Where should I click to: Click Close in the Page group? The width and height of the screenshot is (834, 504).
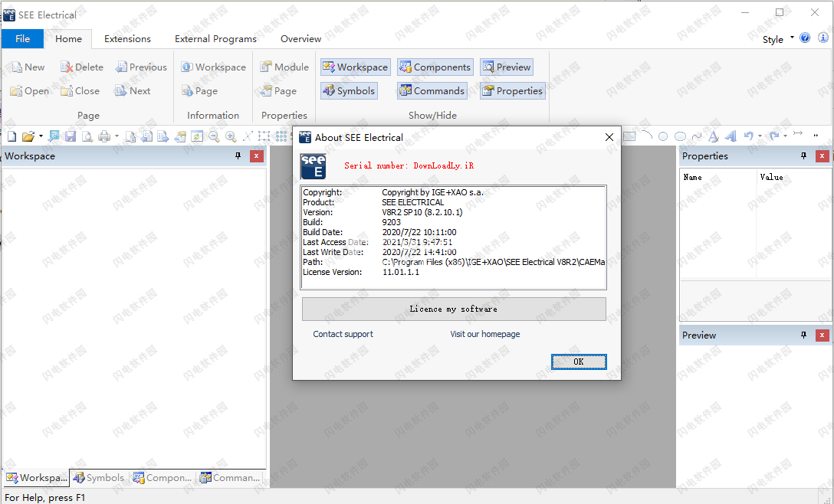(x=80, y=91)
